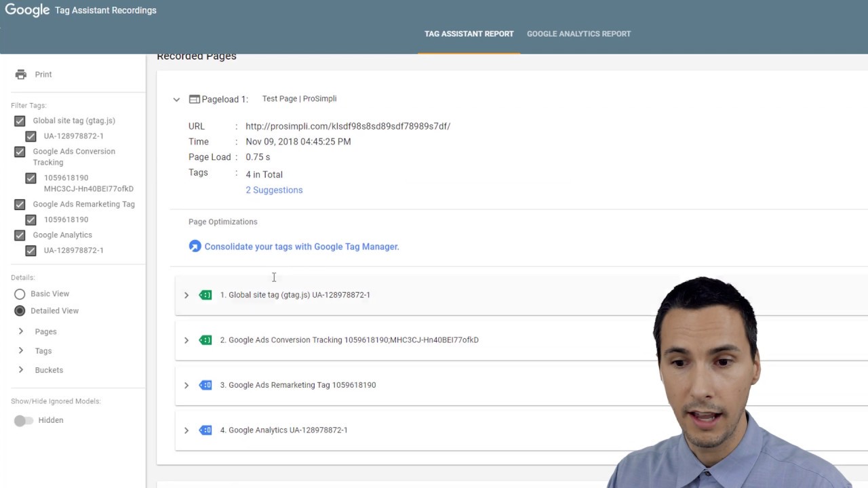Toggle the Hidden ignored models switch

point(24,420)
